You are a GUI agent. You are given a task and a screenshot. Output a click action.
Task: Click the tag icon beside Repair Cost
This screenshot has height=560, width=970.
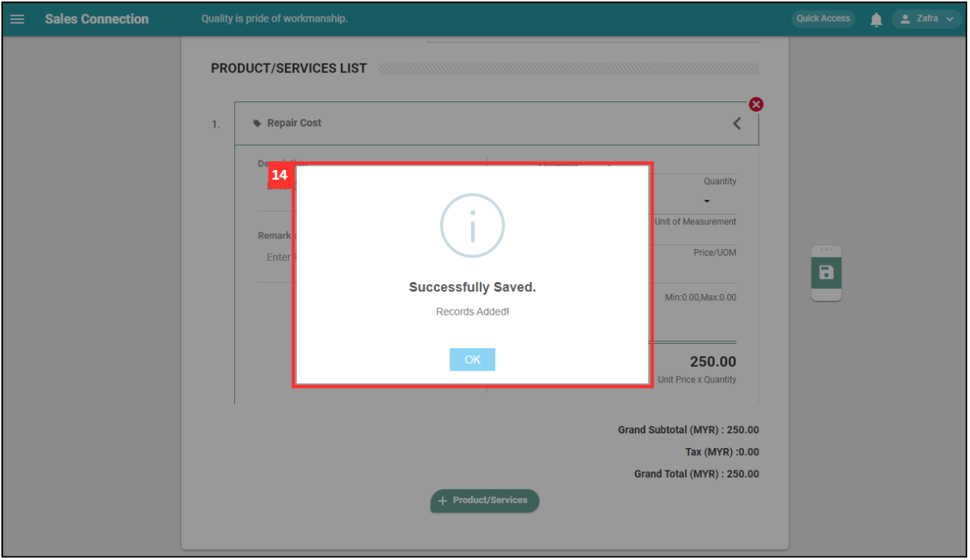pos(257,124)
